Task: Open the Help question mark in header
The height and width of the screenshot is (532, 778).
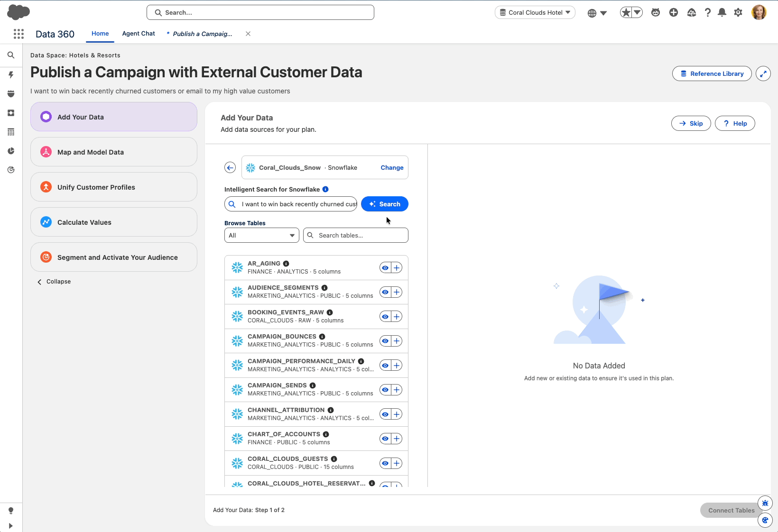Action: [x=708, y=13]
